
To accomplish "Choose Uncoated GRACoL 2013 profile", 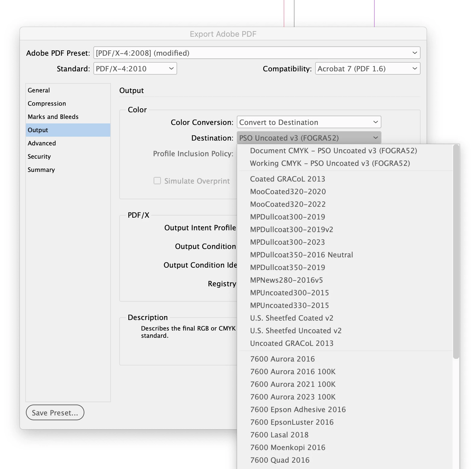I will [345, 343].
